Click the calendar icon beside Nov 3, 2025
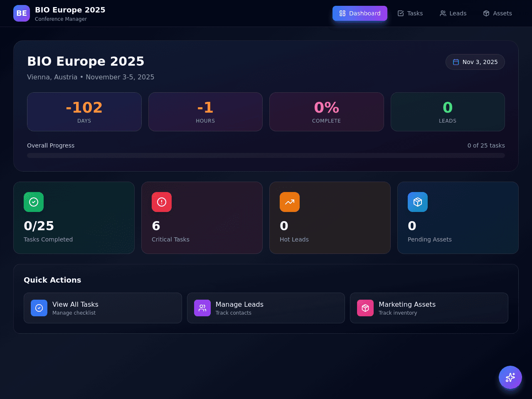Viewport: 532px width, 399px height. [x=456, y=62]
